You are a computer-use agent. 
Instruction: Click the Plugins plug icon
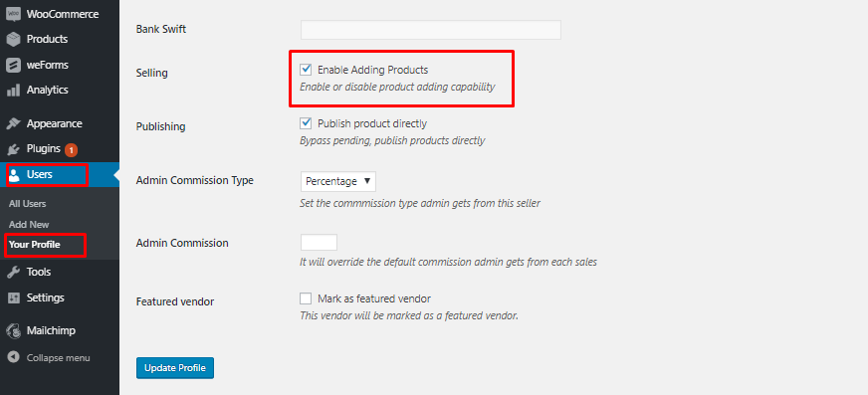(x=13, y=149)
